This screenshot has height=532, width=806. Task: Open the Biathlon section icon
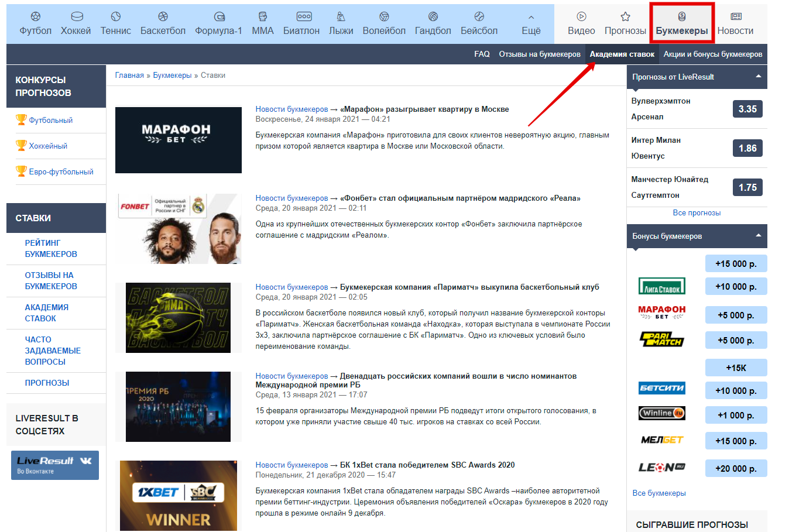tap(304, 16)
